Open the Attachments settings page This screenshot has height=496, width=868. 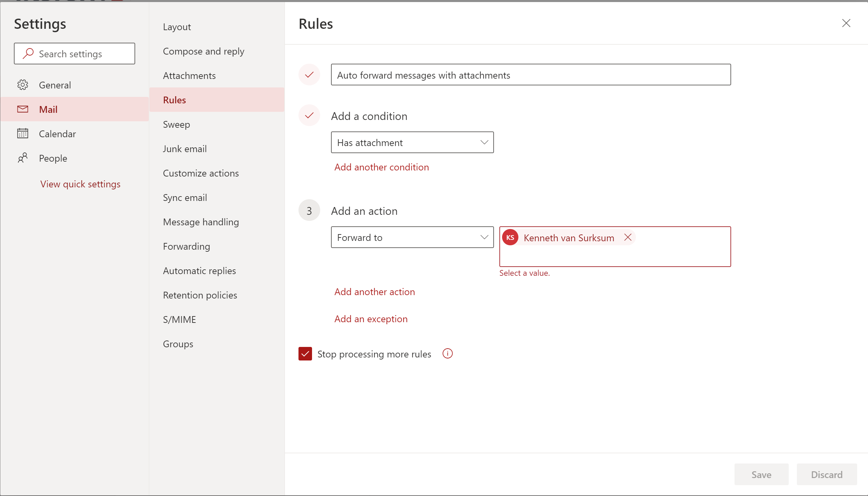tap(216, 76)
